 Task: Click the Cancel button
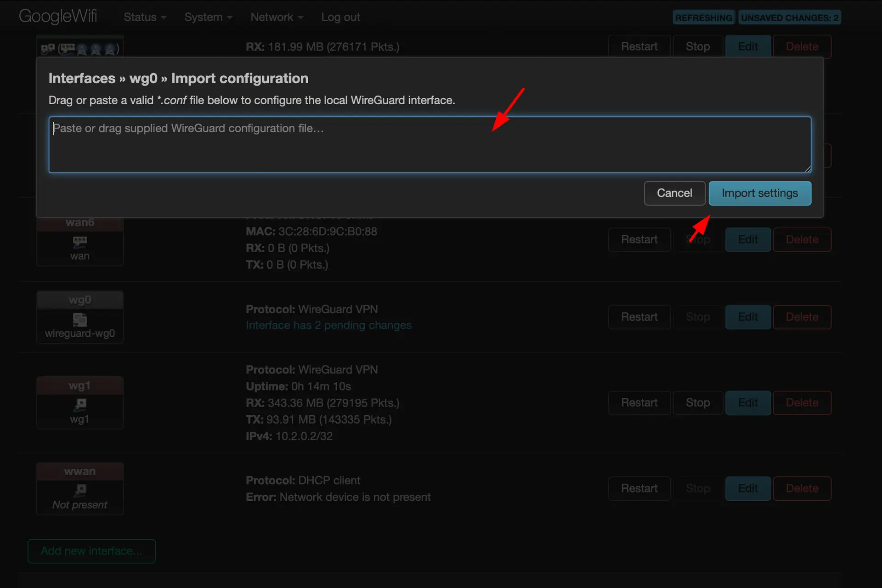(675, 193)
